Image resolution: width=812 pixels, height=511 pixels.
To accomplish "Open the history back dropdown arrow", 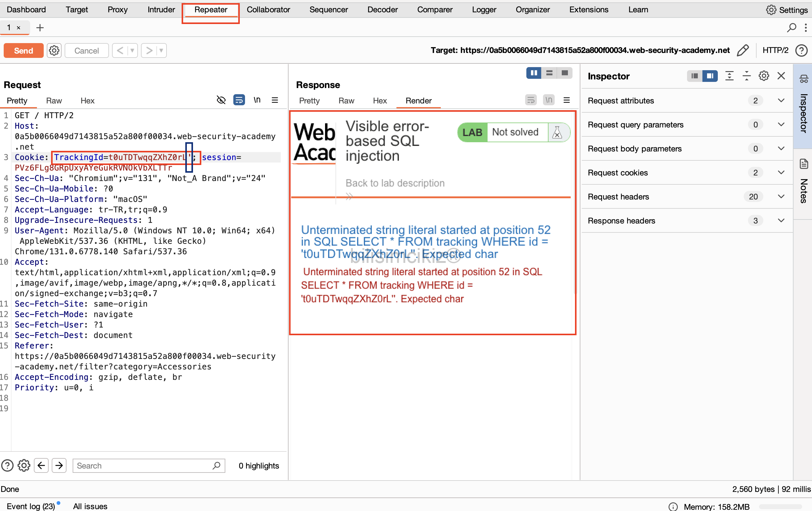I will coord(133,50).
